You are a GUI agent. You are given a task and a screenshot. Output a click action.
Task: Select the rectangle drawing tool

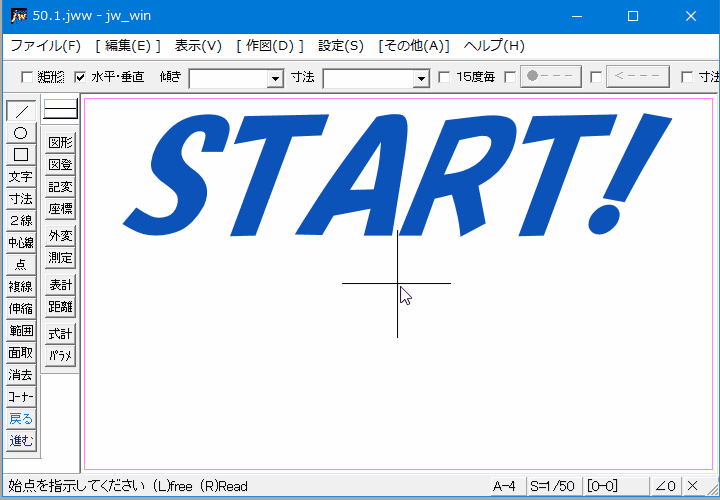(x=21, y=154)
